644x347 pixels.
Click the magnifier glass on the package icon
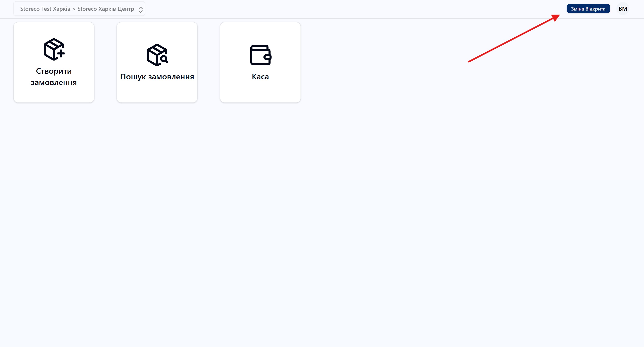pos(164,59)
